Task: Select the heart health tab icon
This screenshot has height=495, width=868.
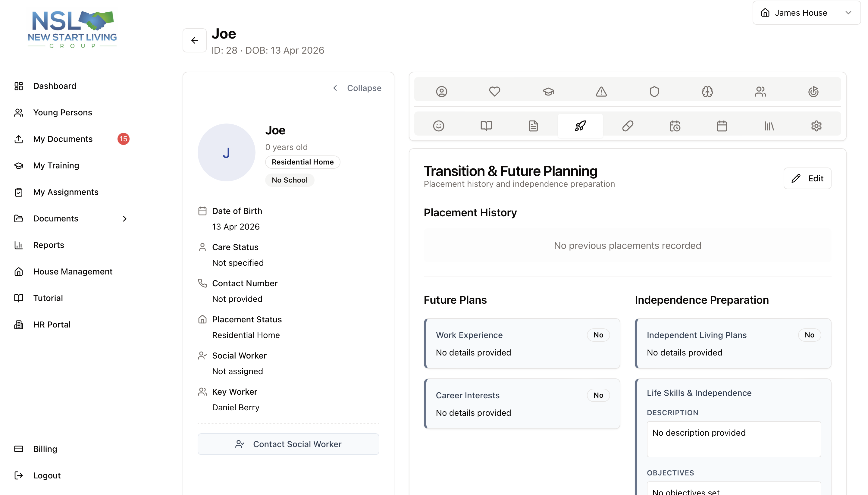Action: tap(494, 91)
